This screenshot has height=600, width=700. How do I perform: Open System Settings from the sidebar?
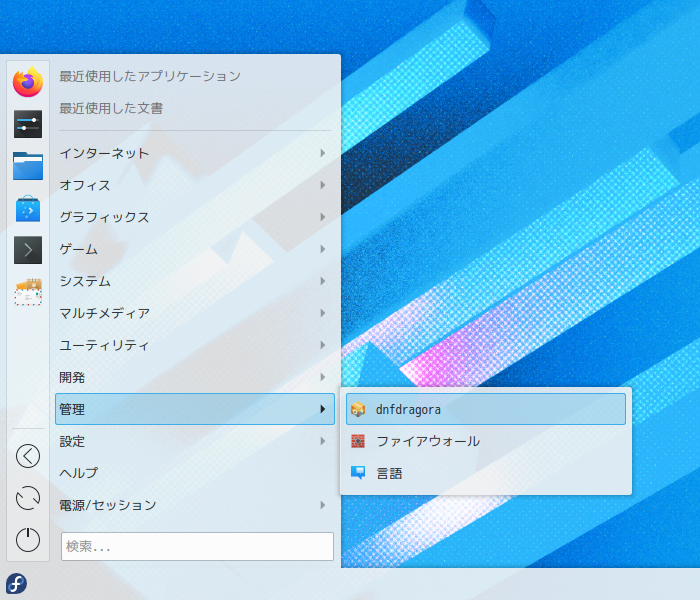(x=28, y=124)
